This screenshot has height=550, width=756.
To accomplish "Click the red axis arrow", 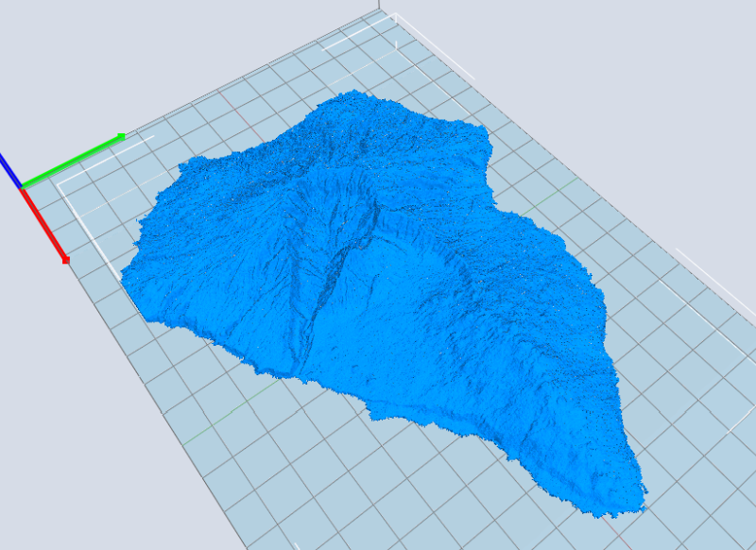I will click(x=44, y=225).
